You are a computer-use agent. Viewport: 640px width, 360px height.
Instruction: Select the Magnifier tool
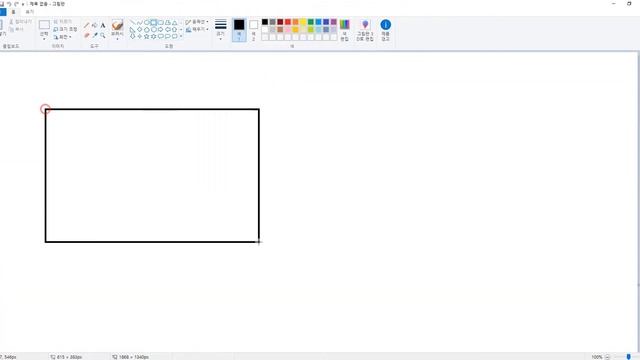tap(103, 36)
